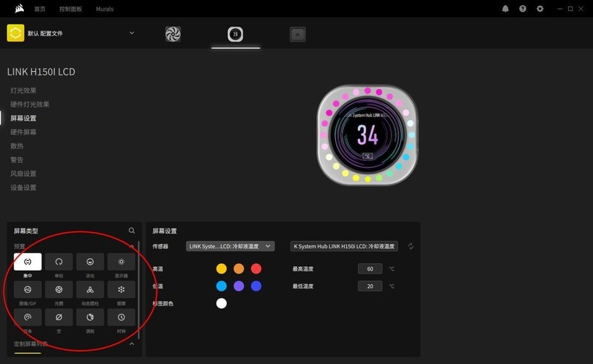Image resolution: width=593 pixels, height=364 pixels.
Task: Go to the 首页 tab
Action: point(40,9)
